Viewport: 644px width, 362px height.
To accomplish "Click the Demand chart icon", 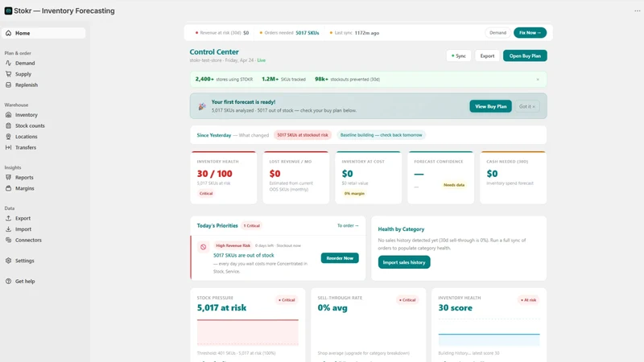I will tap(8, 64).
